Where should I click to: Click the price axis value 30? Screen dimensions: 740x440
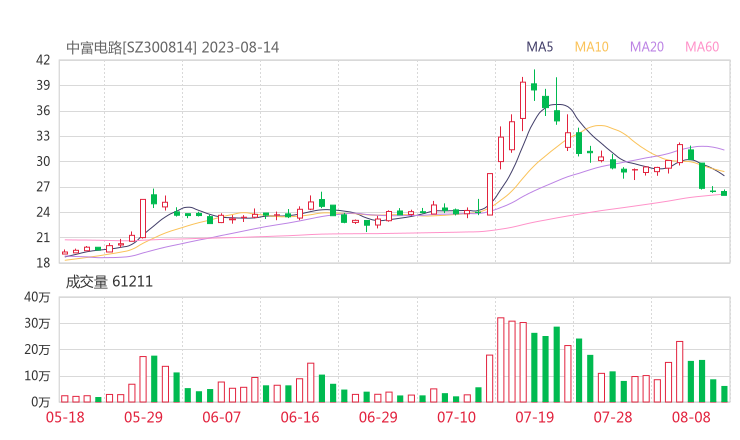(43, 161)
